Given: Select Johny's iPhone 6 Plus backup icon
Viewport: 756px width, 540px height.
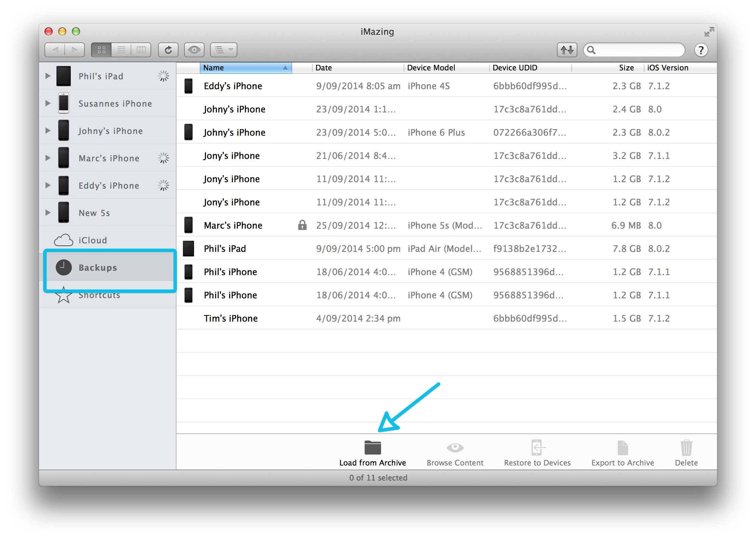Looking at the screenshot, I should tap(188, 132).
